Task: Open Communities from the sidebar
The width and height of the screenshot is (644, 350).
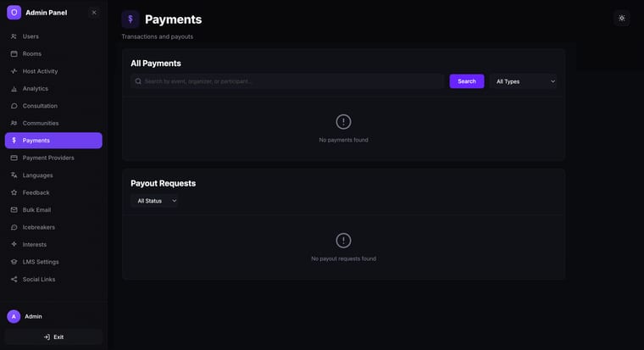Action: click(53, 123)
